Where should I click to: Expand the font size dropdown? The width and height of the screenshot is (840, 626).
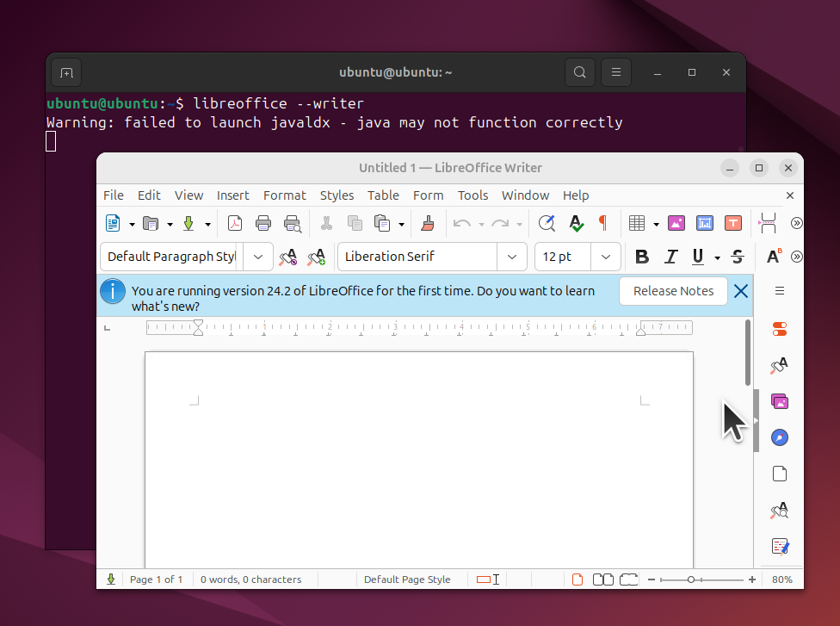606,257
